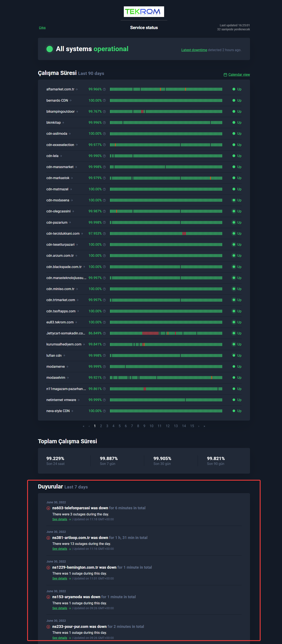Click the arrow next to cdn.blackspade.com.tr
282x644 pixels.
coord(84,267)
